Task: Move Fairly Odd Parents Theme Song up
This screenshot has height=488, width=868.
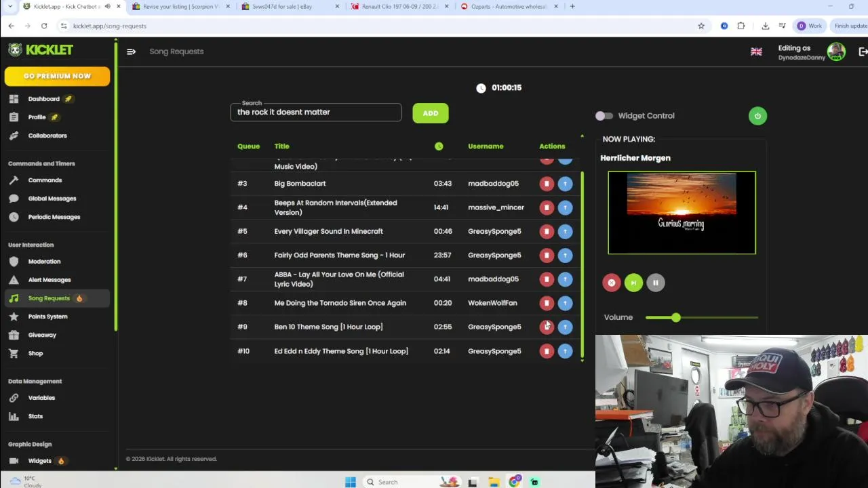Action: 565,255
